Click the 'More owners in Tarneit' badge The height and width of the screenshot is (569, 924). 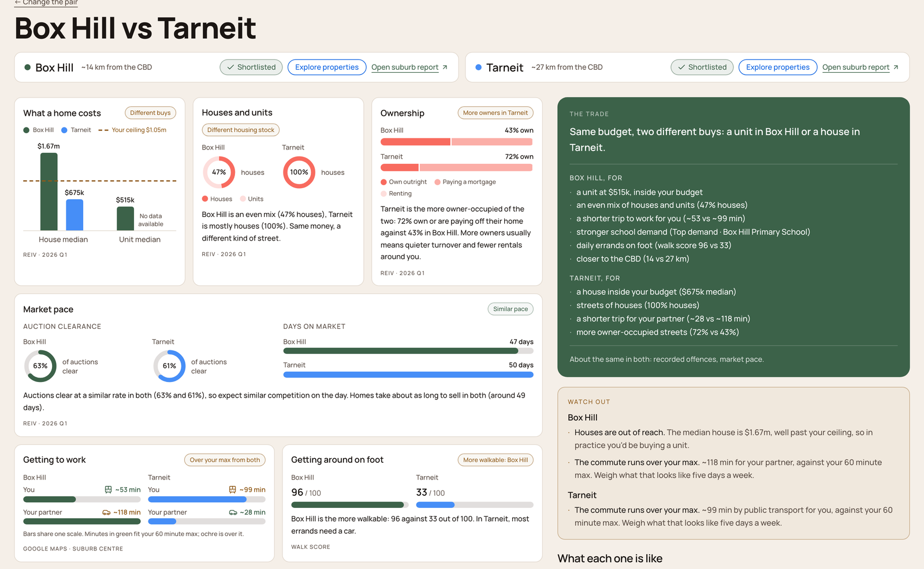point(495,113)
